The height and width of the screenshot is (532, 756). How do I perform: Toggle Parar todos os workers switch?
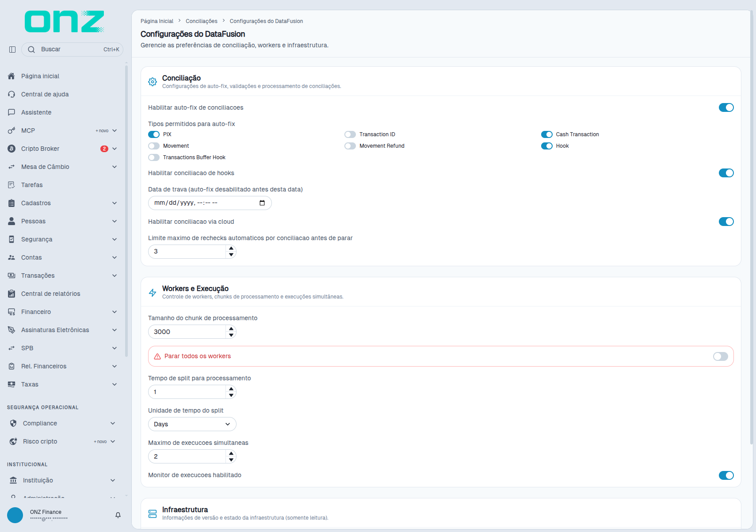pos(721,356)
